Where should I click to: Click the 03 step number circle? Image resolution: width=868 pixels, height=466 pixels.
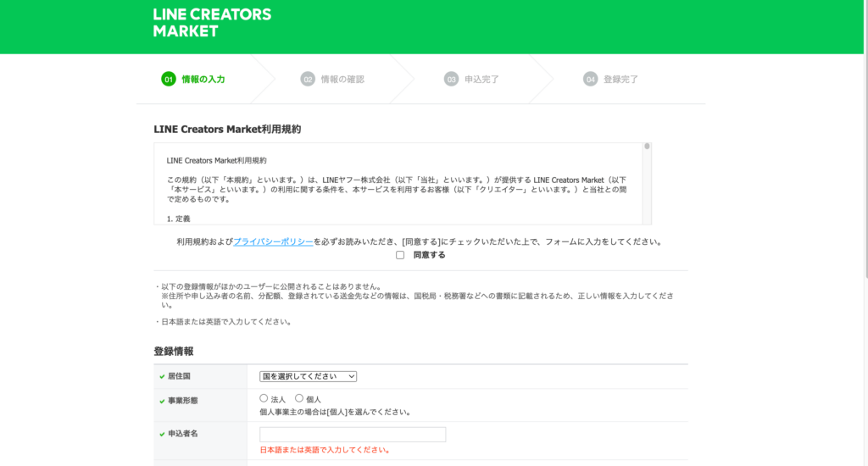click(x=451, y=79)
